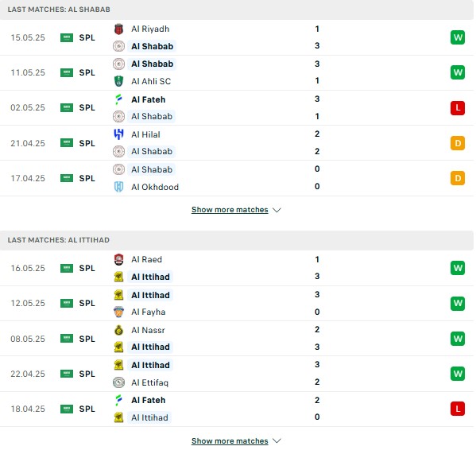The height and width of the screenshot is (450, 476).
Task: Click D badge for Al Hilal match
Action: pyautogui.click(x=458, y=143)
